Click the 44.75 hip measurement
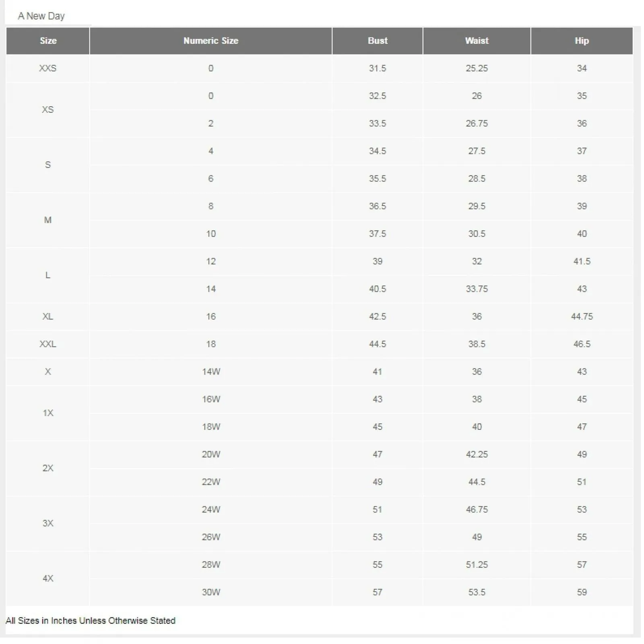Viewport: 644px width, 644px height. coord(582,316)
